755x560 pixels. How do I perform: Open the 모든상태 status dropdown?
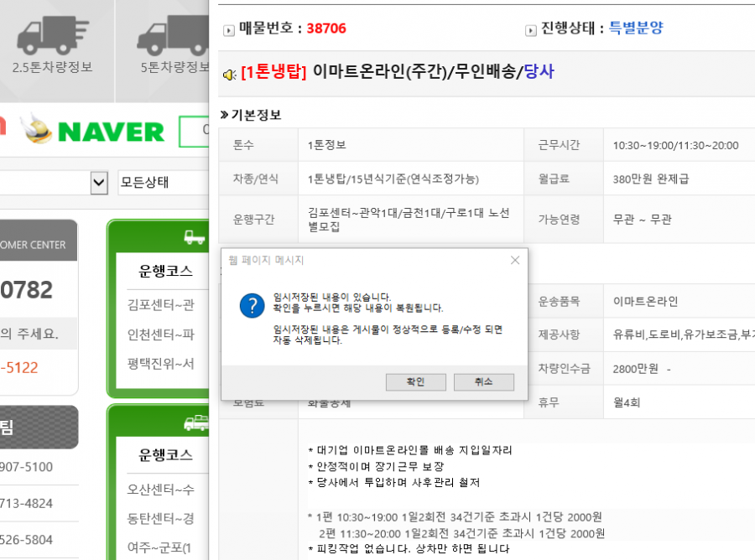tap(164, 183)
